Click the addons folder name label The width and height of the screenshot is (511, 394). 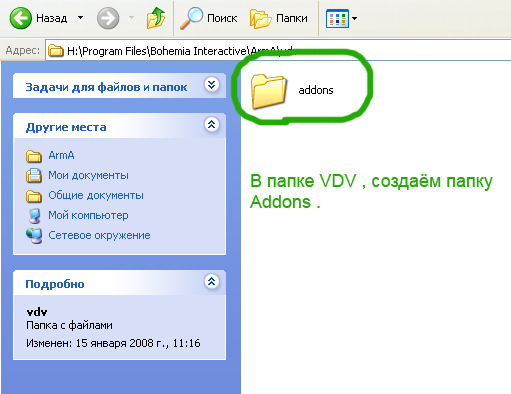(x=316, y=90)
